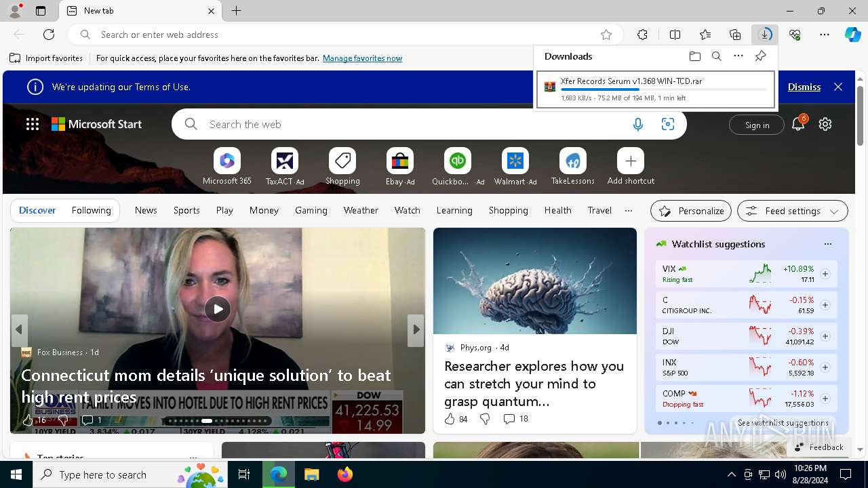Go to previous carousel story
The width and height of the screenshot is (868, 488).
(x=19, y=329)
